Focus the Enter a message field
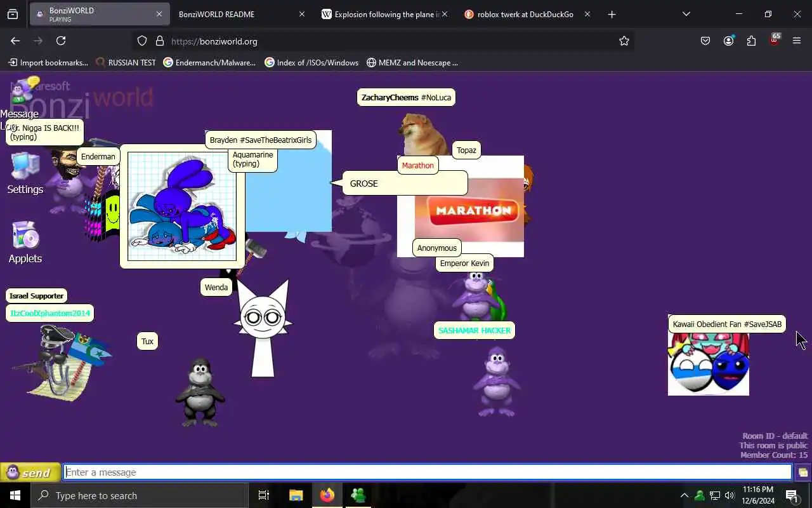 pos(428,472)
